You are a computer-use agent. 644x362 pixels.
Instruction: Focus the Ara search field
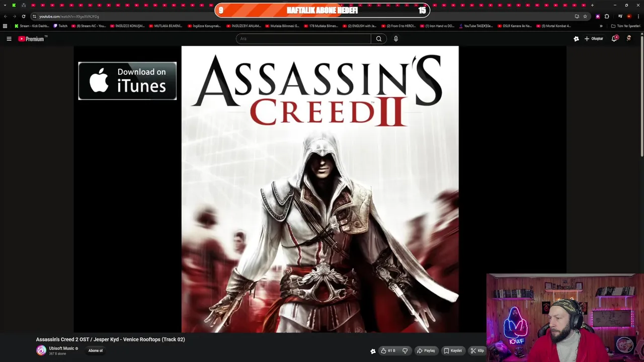[x=303, y=39]
